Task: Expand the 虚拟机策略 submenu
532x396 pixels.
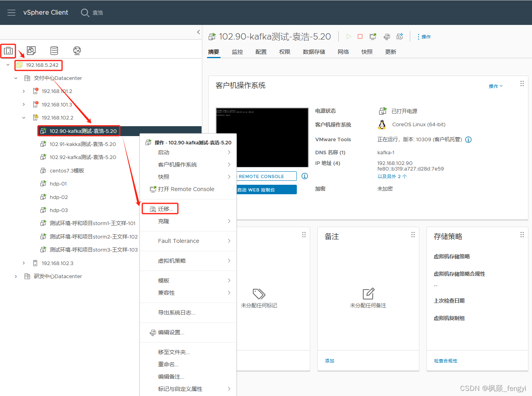Action: [x=188, y=261]
